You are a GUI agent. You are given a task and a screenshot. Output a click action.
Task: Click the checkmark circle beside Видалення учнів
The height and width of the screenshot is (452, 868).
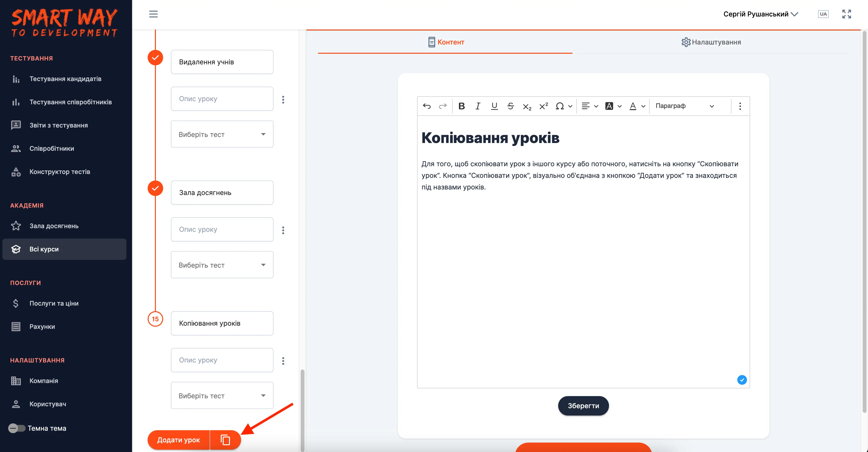tap(155, 58)
